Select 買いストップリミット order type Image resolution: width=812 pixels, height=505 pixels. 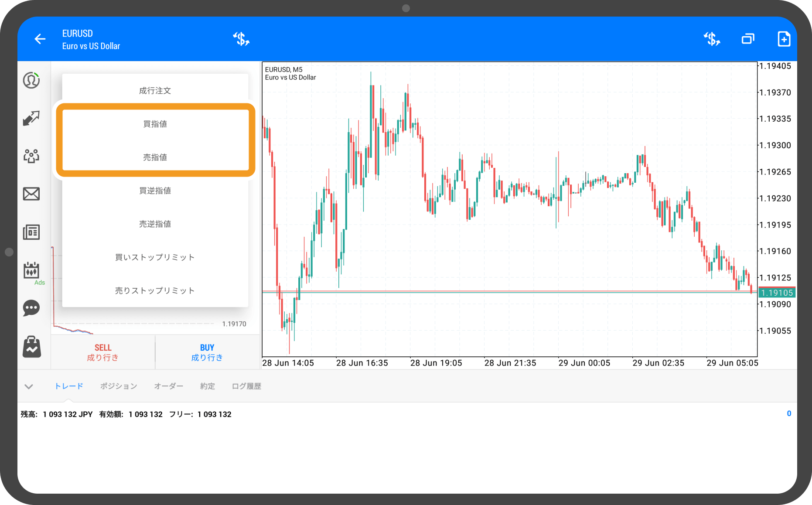pos(155,257)
